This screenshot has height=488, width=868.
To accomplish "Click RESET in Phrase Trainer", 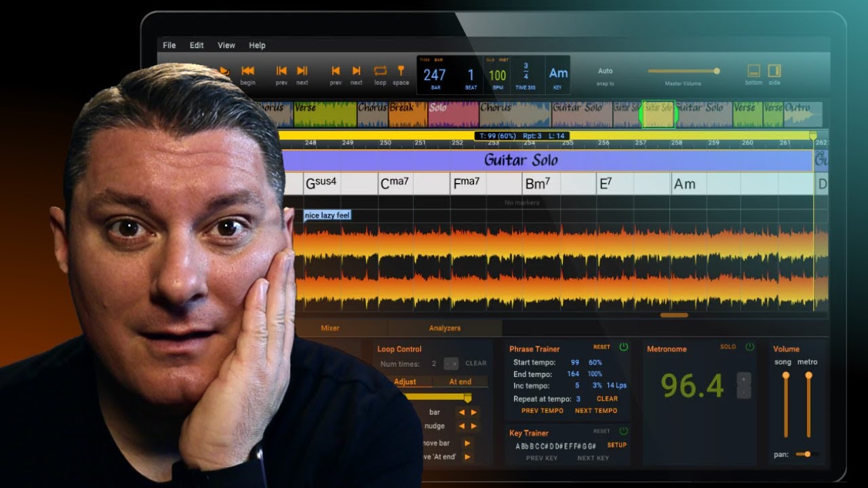I will [602, 347].
